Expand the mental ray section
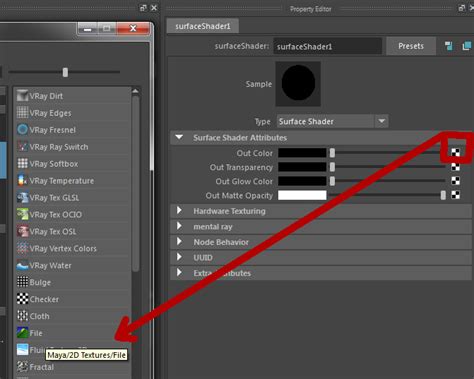This screenshot has height=379, width=474. [179, 226]
